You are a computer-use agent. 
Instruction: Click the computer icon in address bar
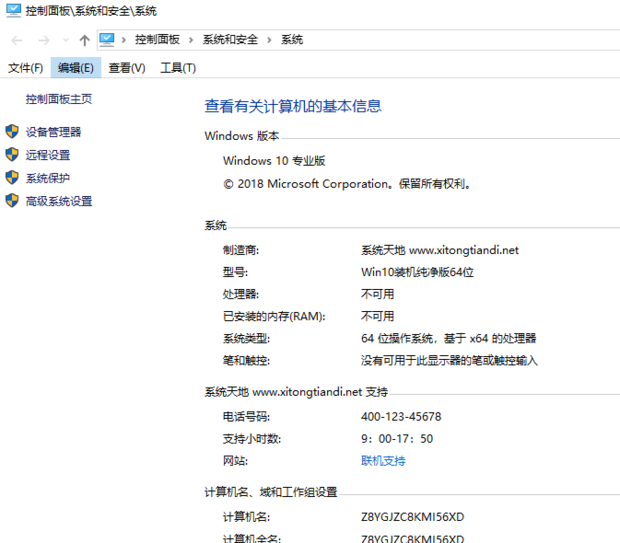point(107,40)
